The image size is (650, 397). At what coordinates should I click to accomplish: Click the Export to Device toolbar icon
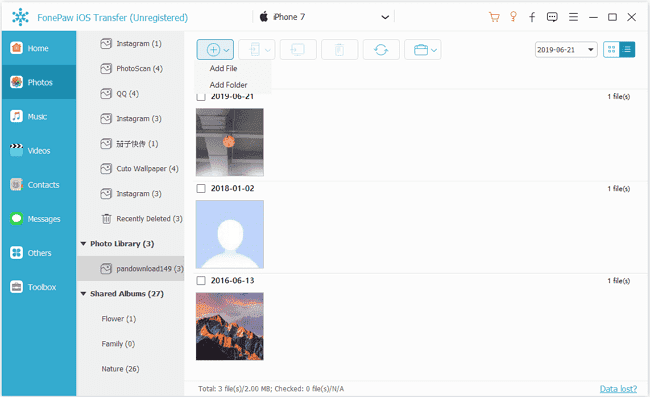pos(254,50)
